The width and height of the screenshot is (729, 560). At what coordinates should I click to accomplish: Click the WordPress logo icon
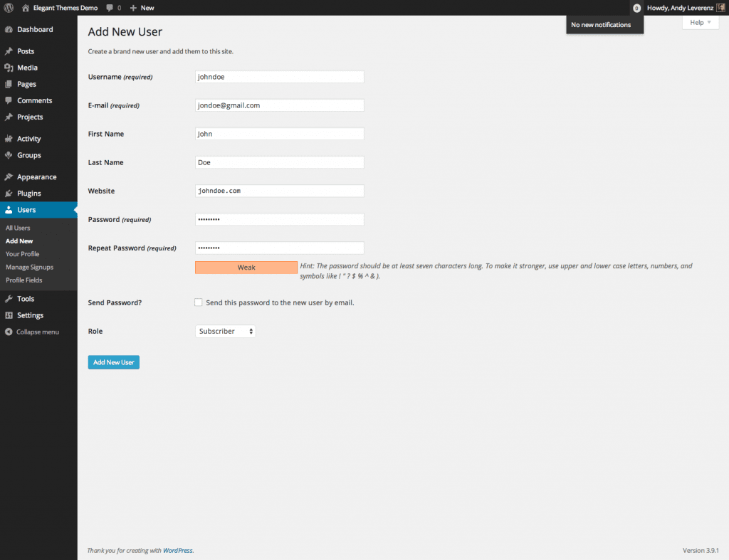click(x=9, y=8)
